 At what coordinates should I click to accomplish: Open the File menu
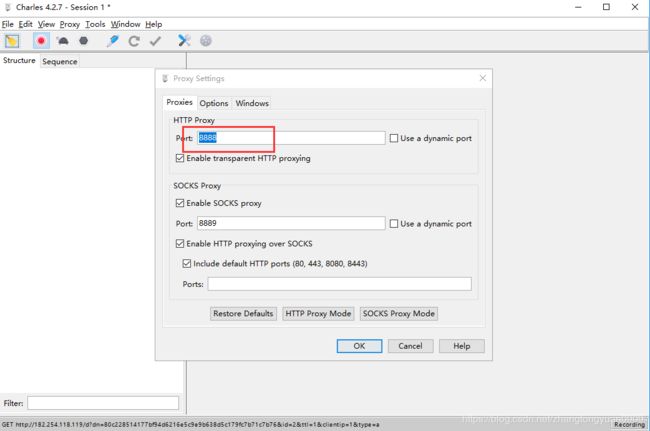pyautogui.click(x=7, y=24)
